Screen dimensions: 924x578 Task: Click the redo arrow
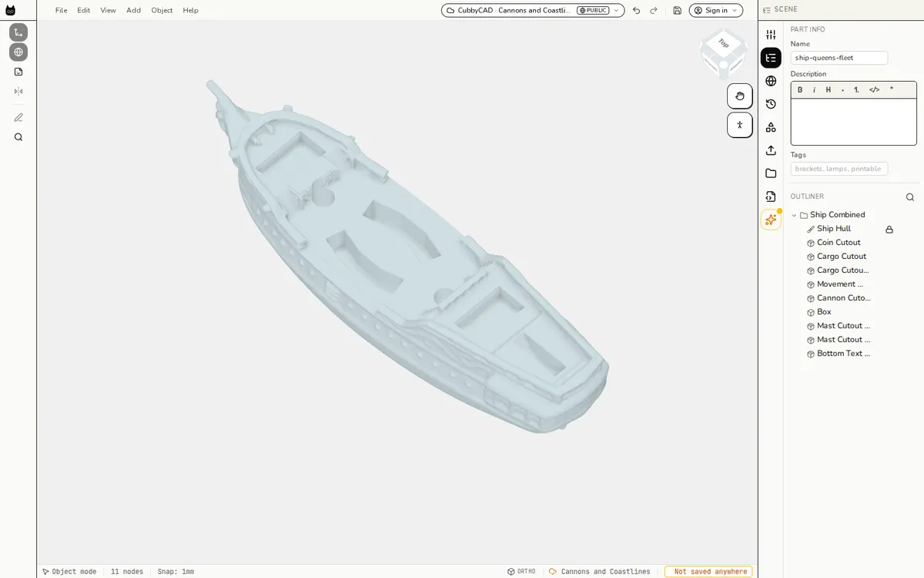[654, 10]
